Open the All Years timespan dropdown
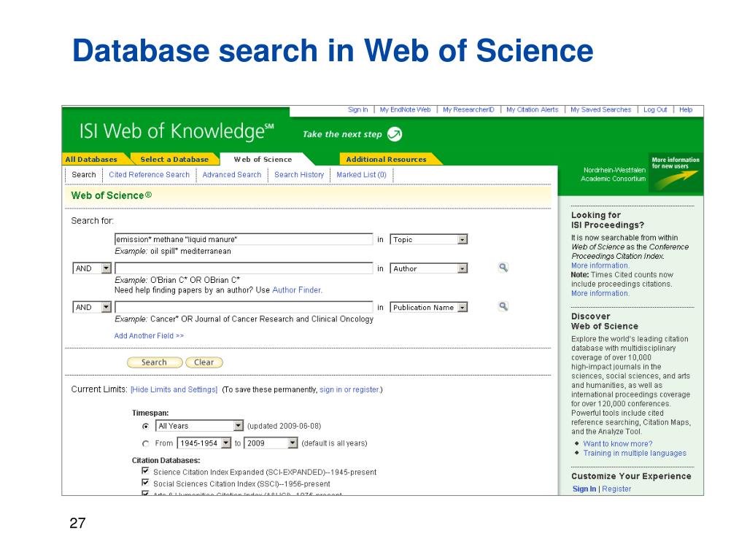 [x=200, y=426]
